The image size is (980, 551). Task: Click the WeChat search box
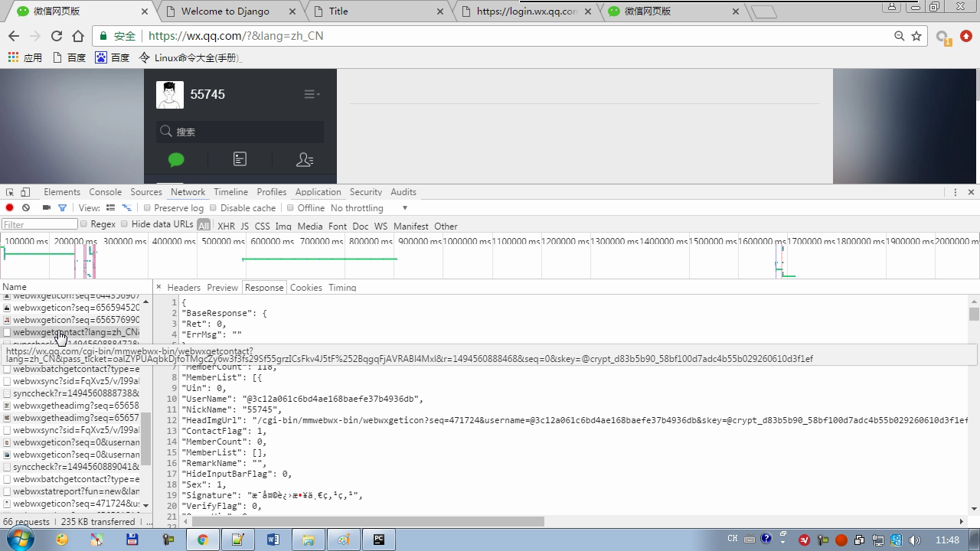[x=240, y=132]
